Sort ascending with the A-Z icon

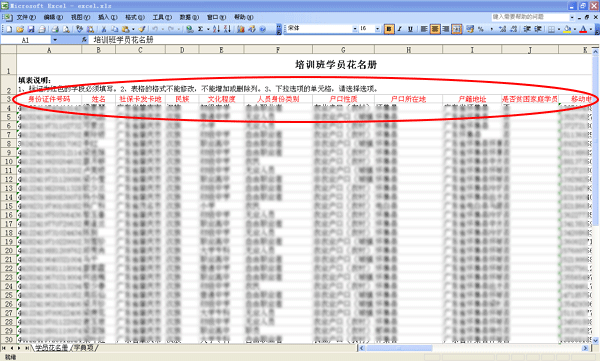point(216,29)
